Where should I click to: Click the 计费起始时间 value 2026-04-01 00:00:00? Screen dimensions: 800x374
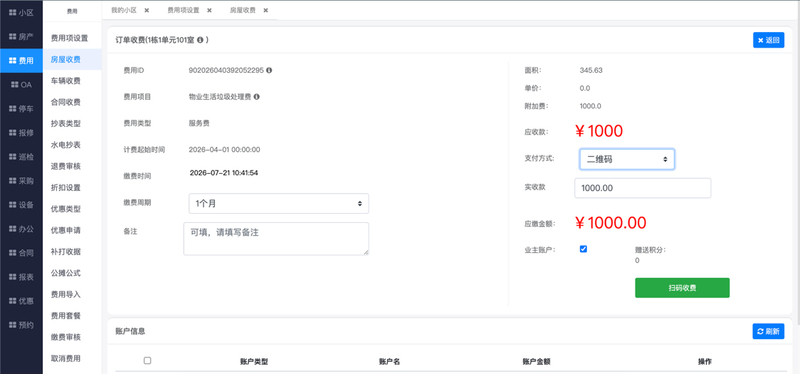point(224,149)
